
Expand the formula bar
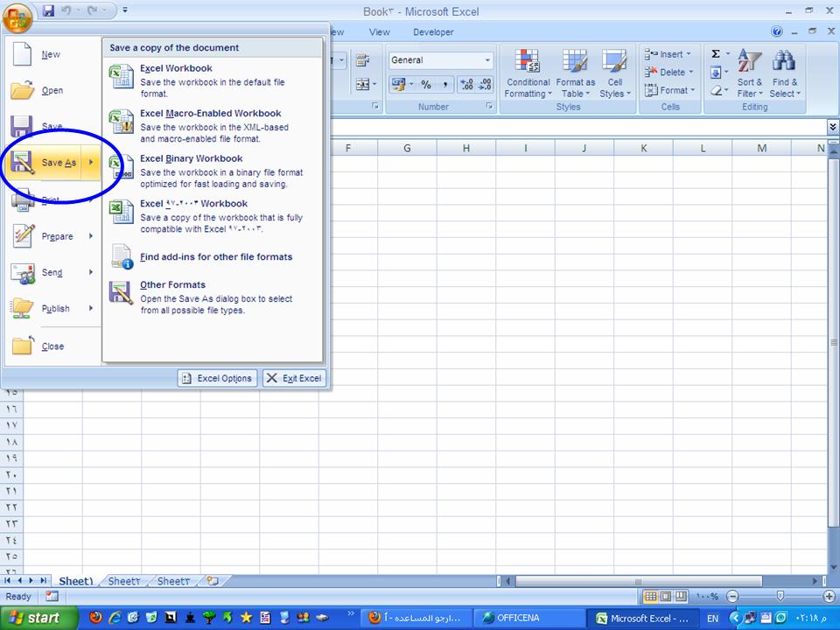coord(832,127)
